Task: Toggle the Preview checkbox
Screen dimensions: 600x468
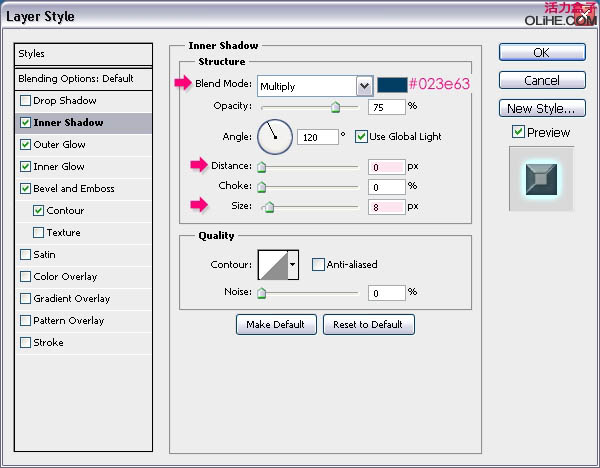Action: (x=518, y=132)
